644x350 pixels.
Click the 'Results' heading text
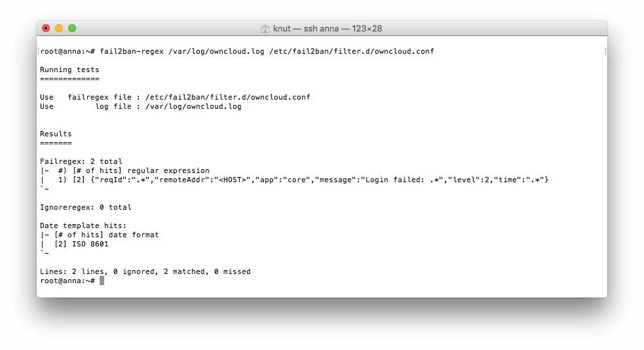point(56,134)
